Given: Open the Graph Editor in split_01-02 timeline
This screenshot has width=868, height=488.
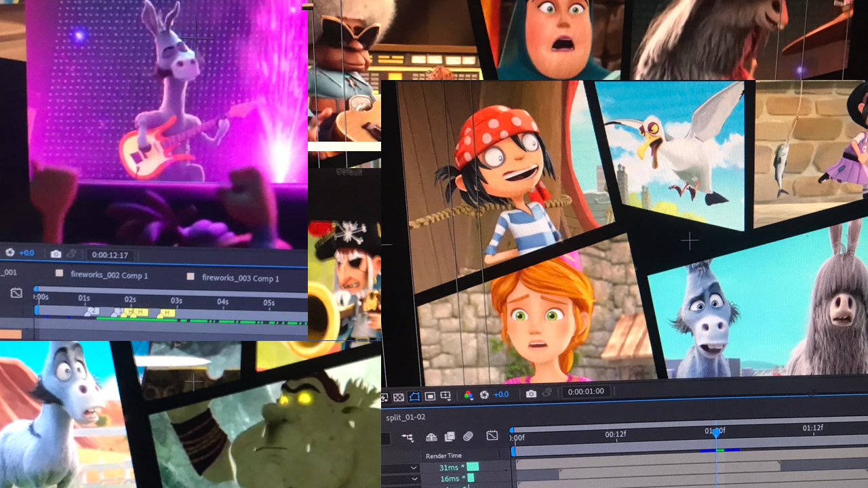Looking at the screenshot, I should [492, 436].
